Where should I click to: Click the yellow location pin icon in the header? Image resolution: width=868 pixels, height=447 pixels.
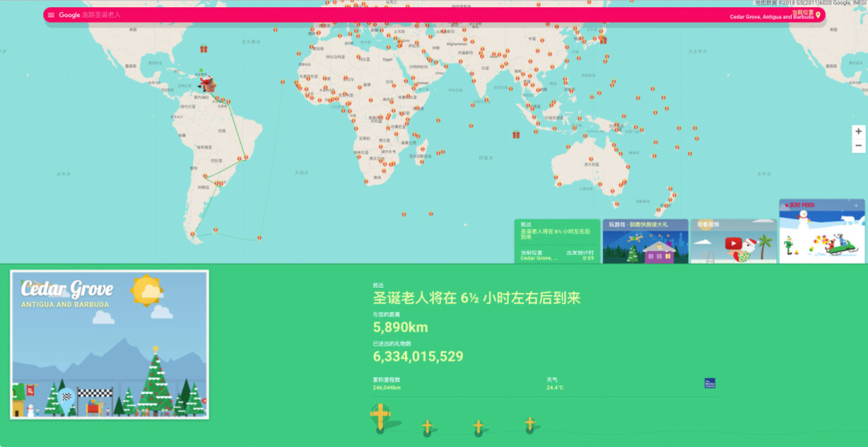[x=817, y=15]
